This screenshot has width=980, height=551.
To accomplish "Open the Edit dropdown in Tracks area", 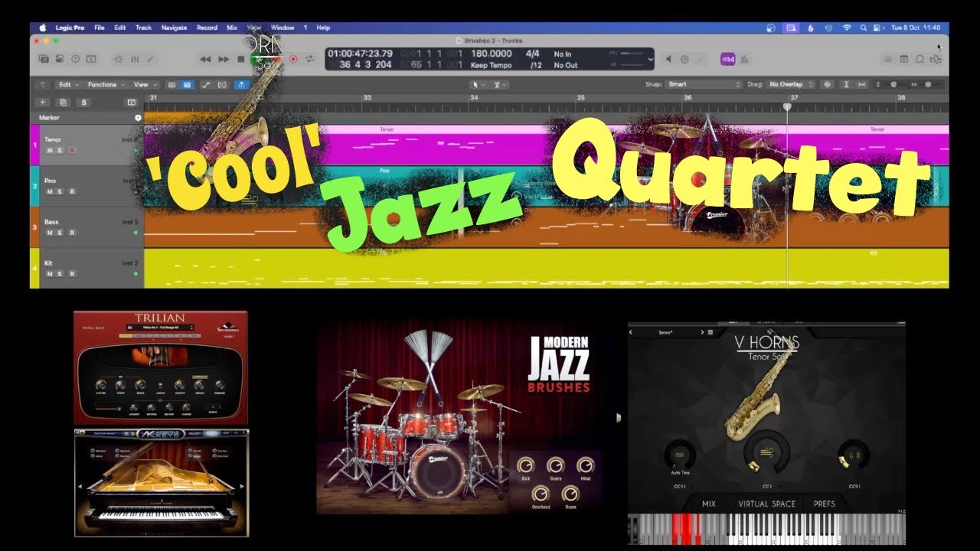I will 68,84.
